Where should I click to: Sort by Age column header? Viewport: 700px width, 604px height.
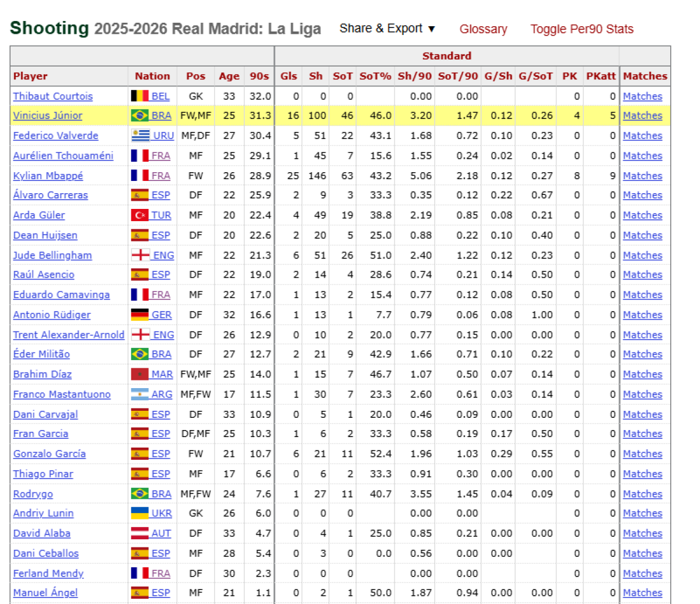(x=229, y=76)
